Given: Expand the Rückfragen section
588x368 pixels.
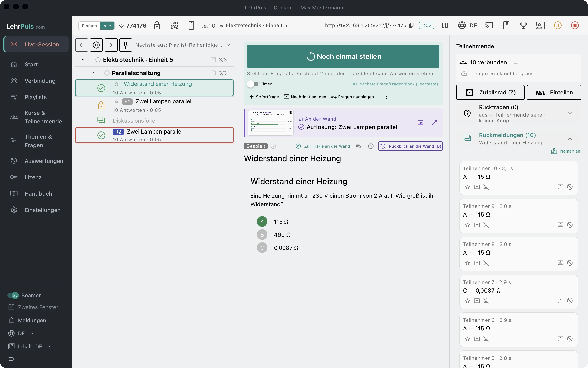Looking at the screenshot, I should 570,114.
